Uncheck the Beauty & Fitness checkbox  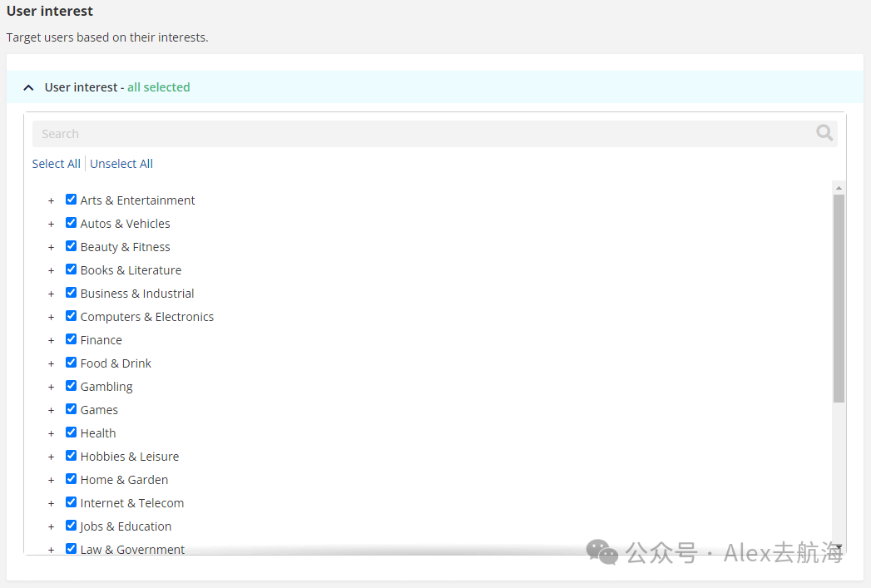click(71, 246)
